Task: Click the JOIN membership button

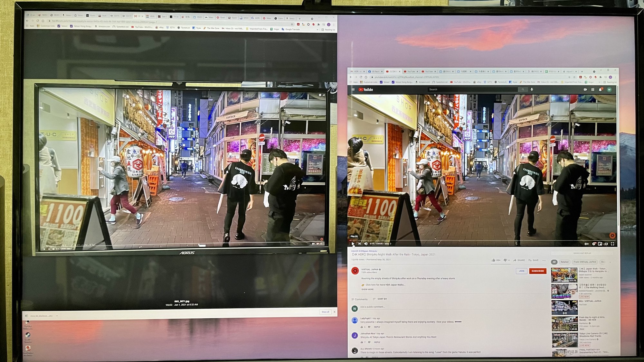Action: 521,271
